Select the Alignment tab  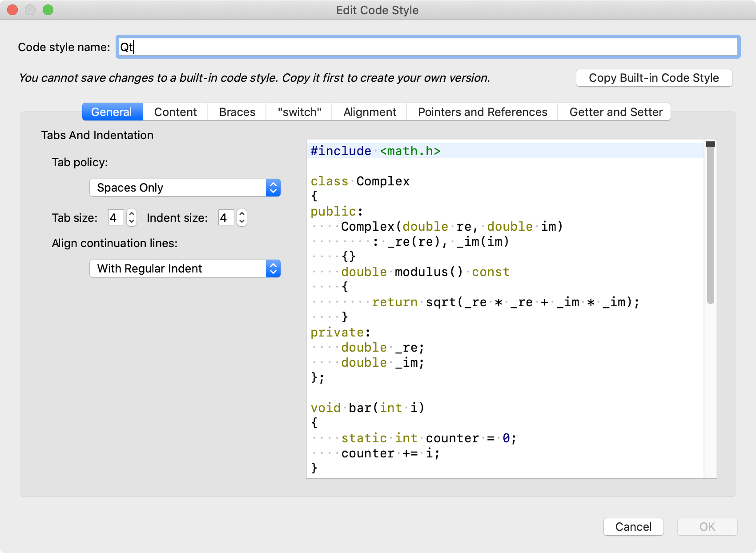pyautogui.click(x=370, y=112)
